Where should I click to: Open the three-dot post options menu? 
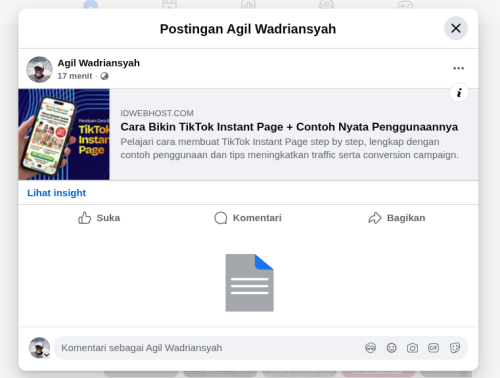tap(458, 68)
